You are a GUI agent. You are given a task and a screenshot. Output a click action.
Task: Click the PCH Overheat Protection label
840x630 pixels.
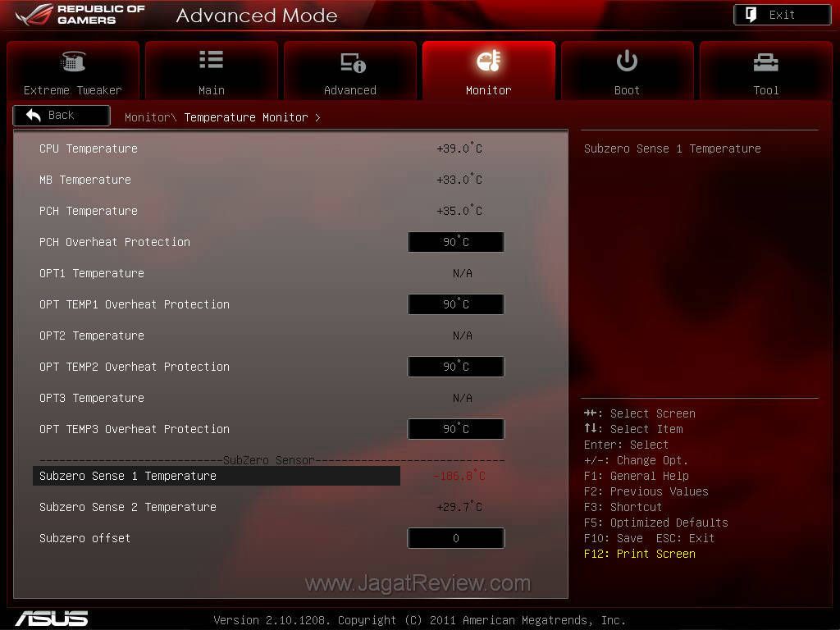115,242
